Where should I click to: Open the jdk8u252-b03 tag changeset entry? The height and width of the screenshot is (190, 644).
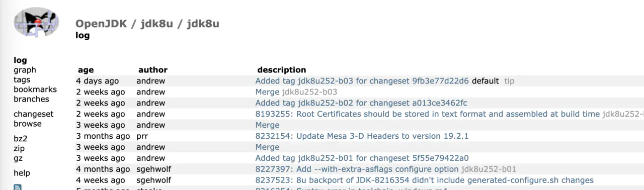click(x=362, y=81)
